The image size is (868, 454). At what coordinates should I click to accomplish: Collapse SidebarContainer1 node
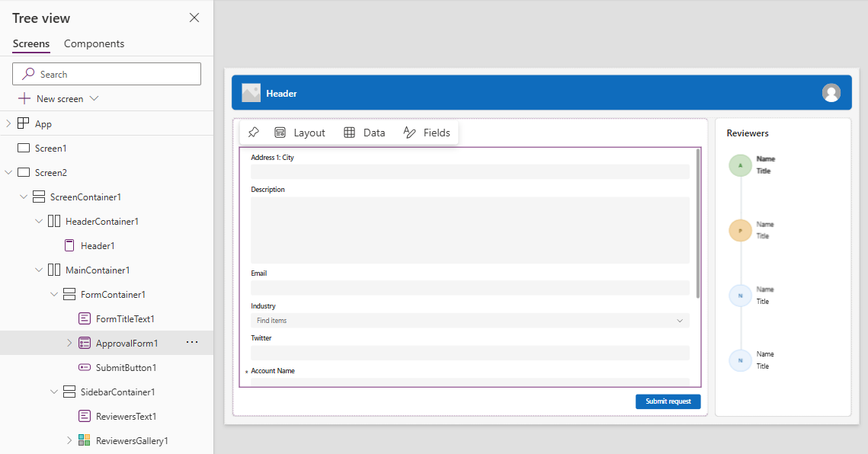[x=53, y=392]
